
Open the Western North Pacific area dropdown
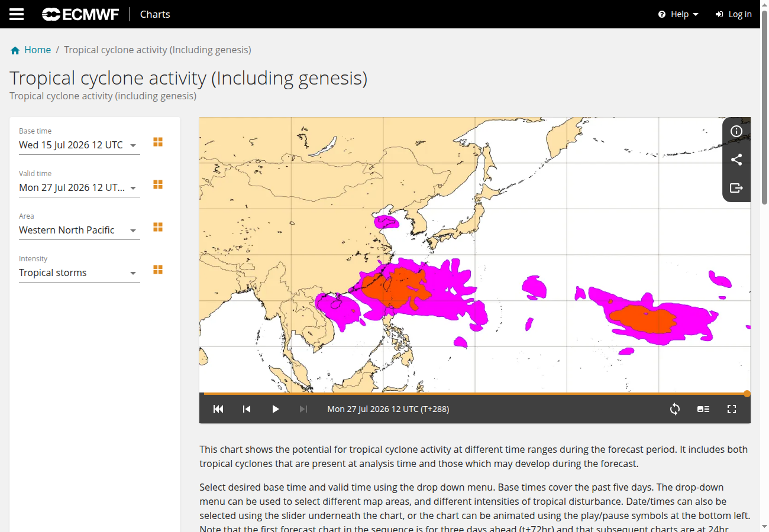click(x=79, y=230)
